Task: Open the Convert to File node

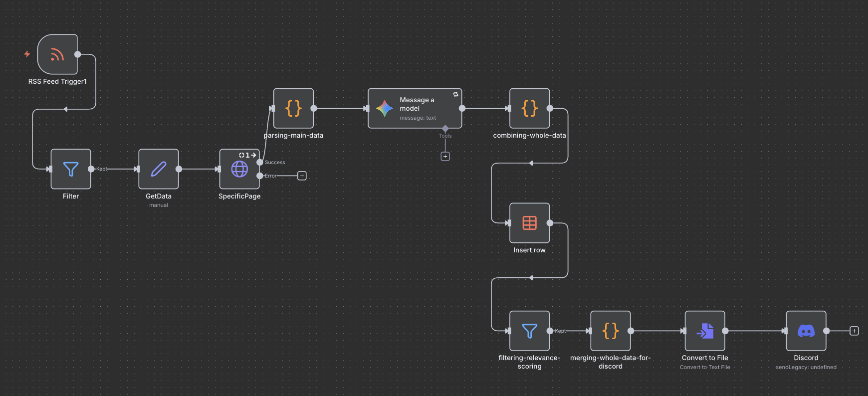Action: tap(705, 331)
